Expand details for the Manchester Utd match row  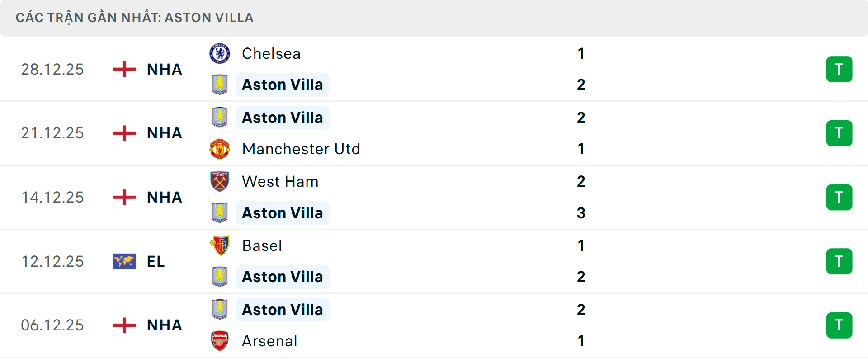click(452, 133)
